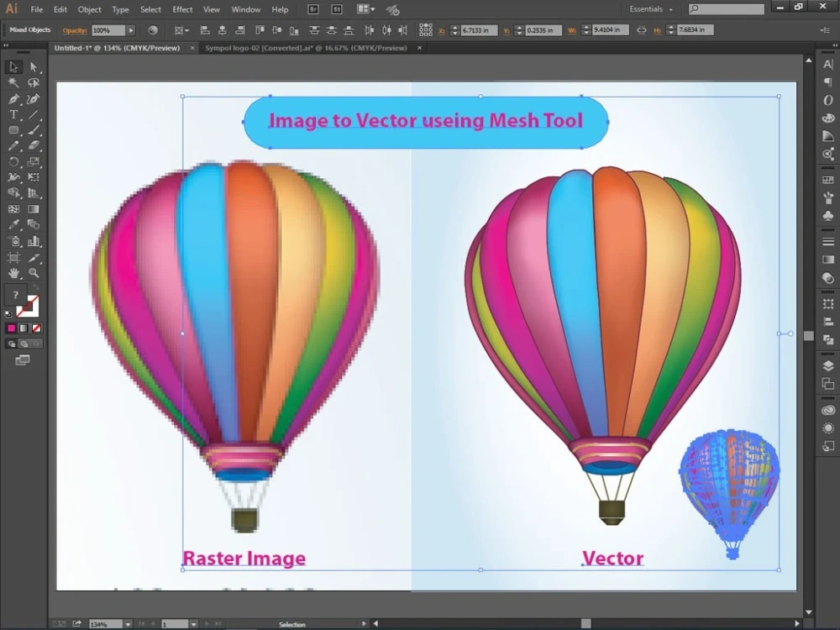Switch to Untitled-1 document tab
The image size is (840, 630).
point(117,48)
